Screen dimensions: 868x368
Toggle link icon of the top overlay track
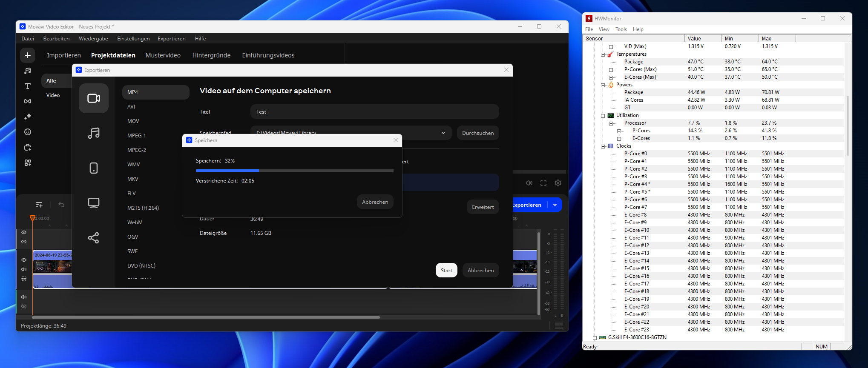click(x=24, y=242)
